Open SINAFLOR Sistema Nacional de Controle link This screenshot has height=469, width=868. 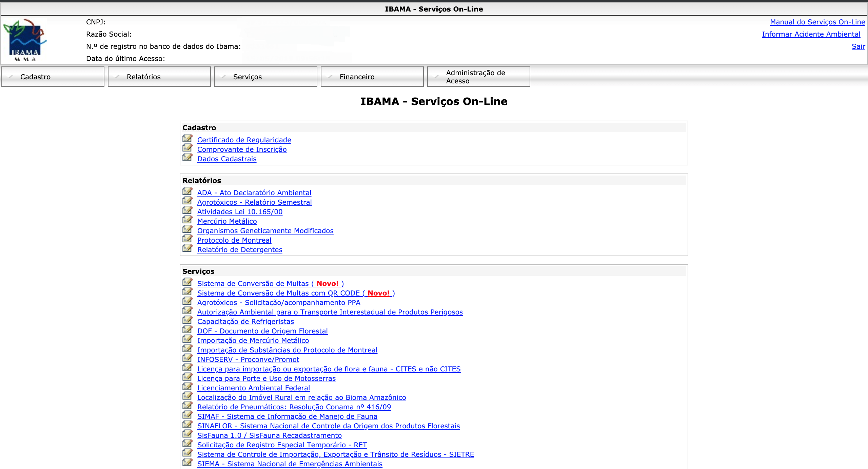[x=329, y=426]
